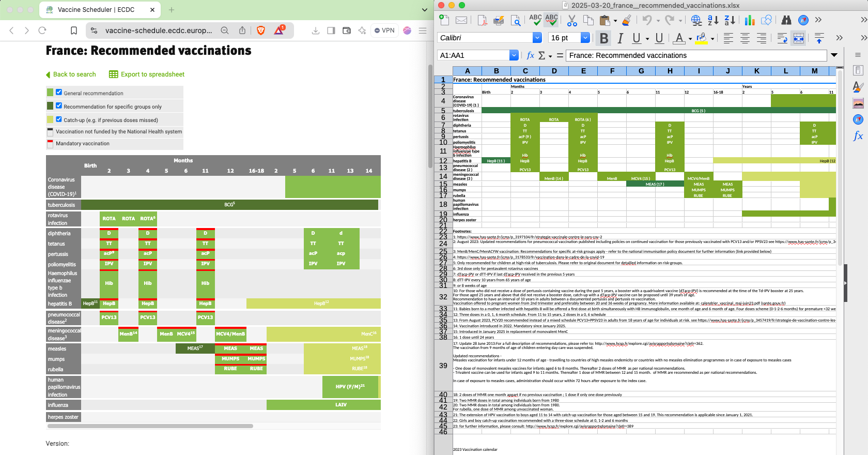Reload the browser page
The height and width of the screenshot is (455, 868).
(42, 31)
